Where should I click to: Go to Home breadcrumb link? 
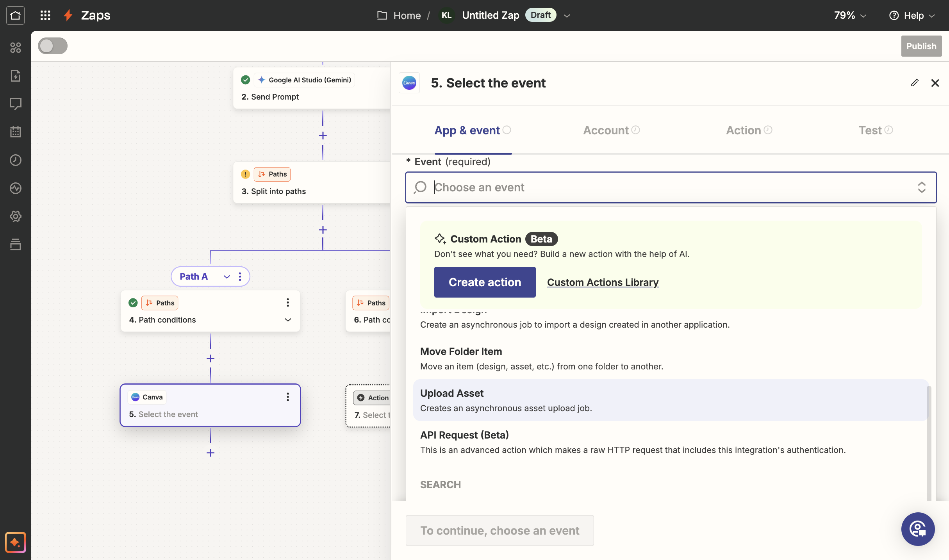[x=407, y=15]
